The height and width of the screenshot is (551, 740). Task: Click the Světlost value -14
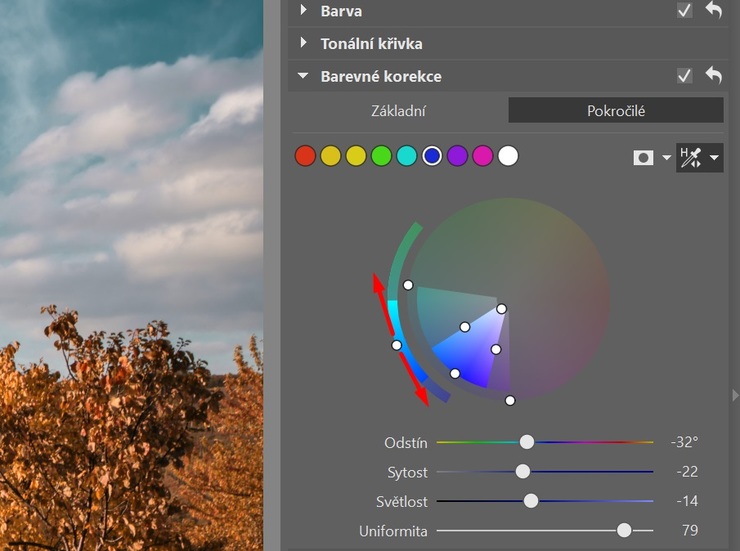pyautogui.click(x=687, y=501)
